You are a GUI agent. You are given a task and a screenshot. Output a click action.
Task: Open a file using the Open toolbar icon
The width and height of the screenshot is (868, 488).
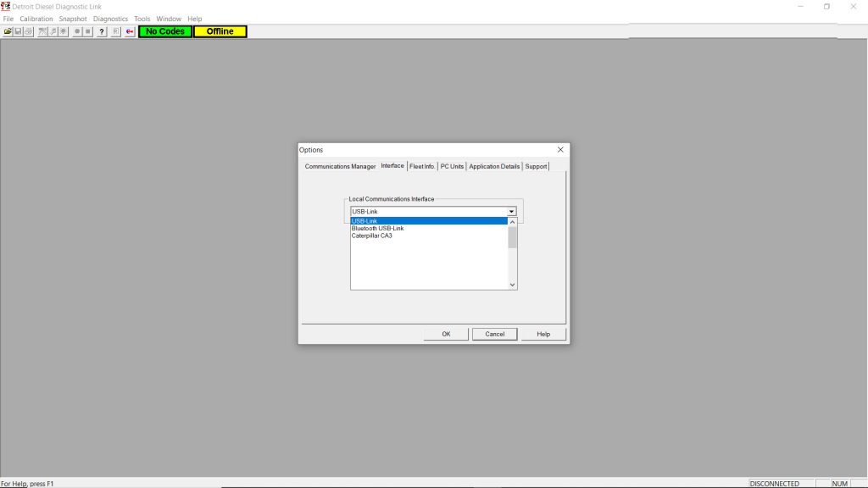(x=7, y=31)
